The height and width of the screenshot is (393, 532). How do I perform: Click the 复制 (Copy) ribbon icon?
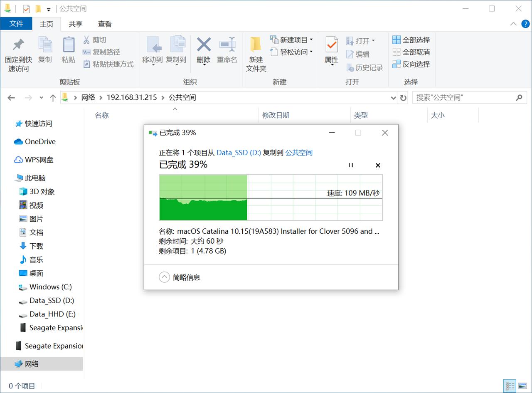click(45, 50)
